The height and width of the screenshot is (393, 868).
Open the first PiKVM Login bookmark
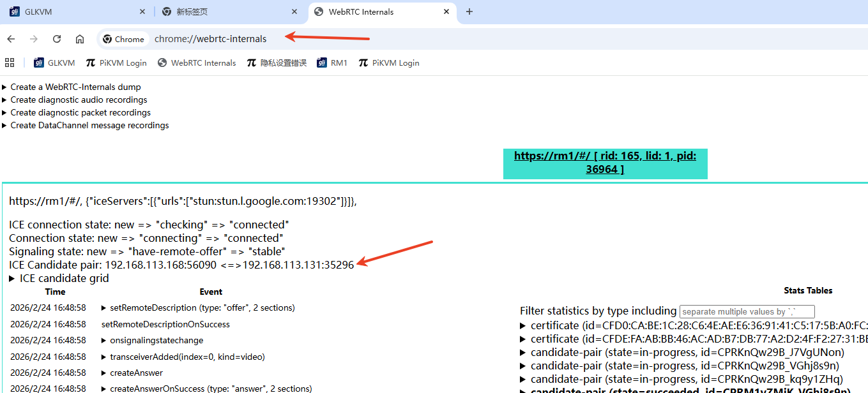click(x=116, y=63)
